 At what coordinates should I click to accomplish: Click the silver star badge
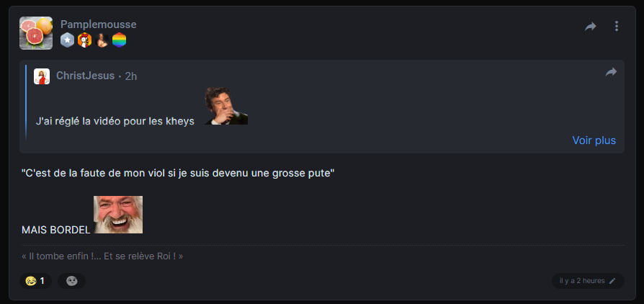[68, 40]
